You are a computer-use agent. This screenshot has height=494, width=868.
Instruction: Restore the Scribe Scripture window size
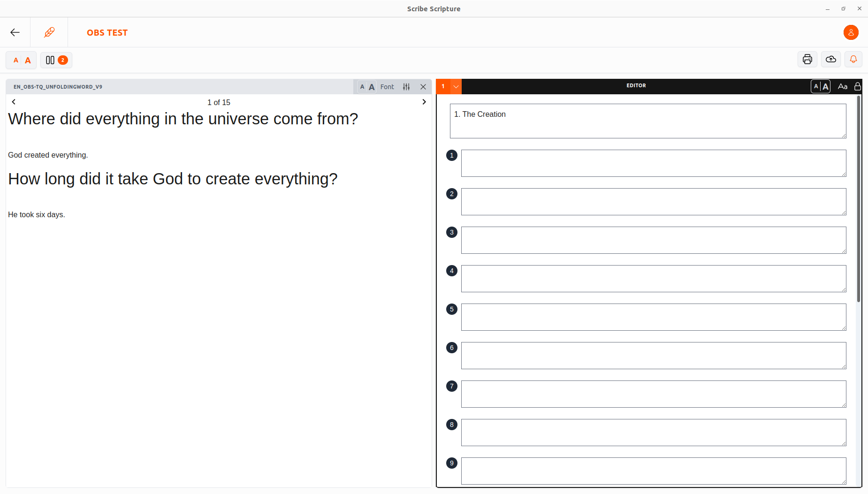tap(843, 8)
